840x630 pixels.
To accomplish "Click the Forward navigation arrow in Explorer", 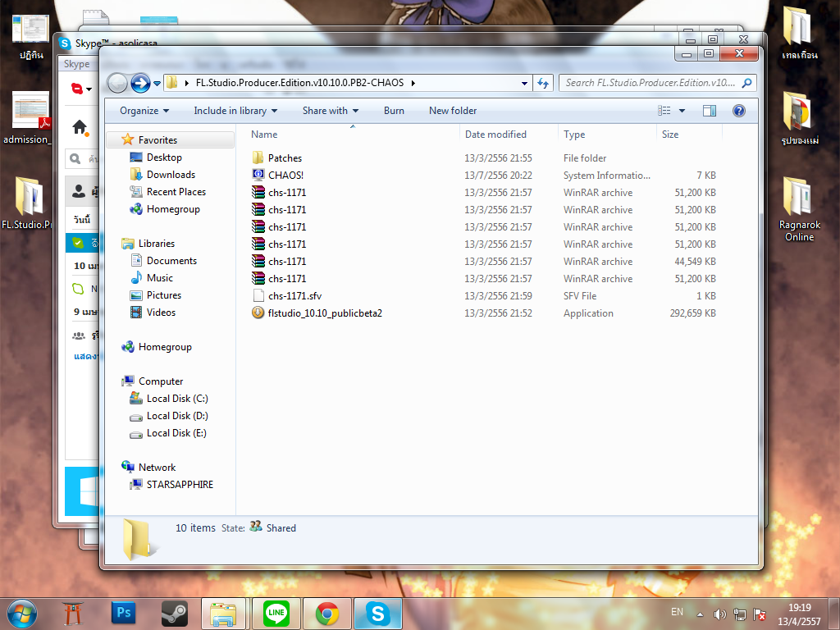I will tap(140, 83).
